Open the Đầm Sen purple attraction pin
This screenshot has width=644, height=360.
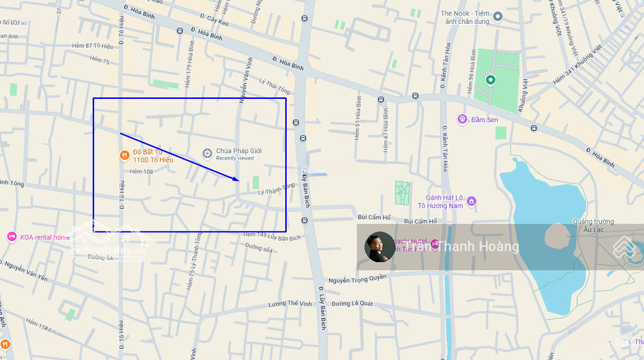coord(463,119)
